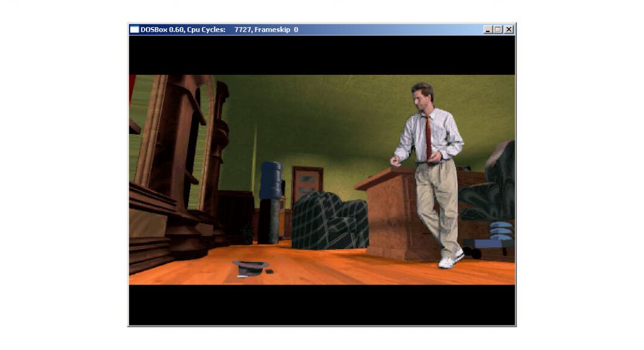This screenshot has height=350, width=644.
Task: Maximize the DOSBox window
Action: [x=498, y=30]
